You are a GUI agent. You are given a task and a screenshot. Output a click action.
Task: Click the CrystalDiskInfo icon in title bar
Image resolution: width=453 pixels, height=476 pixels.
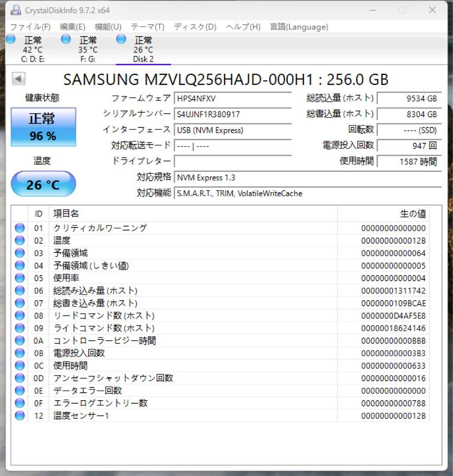16,10
